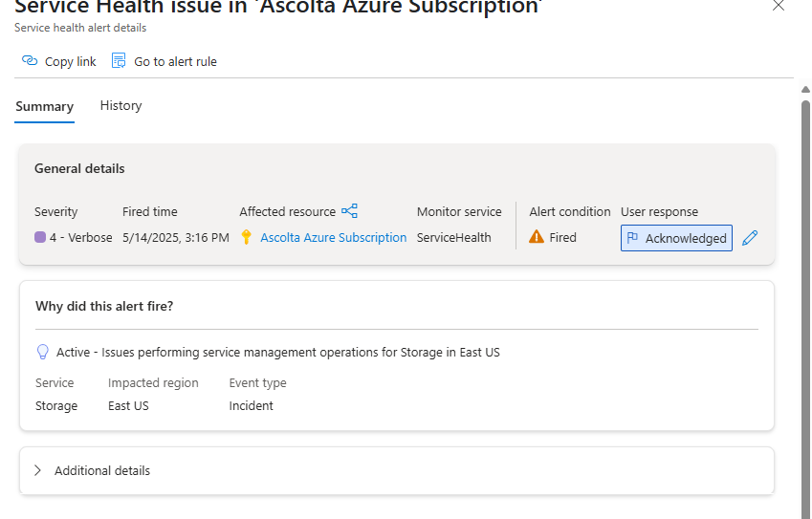Click the Acknowledged user response box
The height and width of the screenshot is (519, 812).
tap(676, 238)
